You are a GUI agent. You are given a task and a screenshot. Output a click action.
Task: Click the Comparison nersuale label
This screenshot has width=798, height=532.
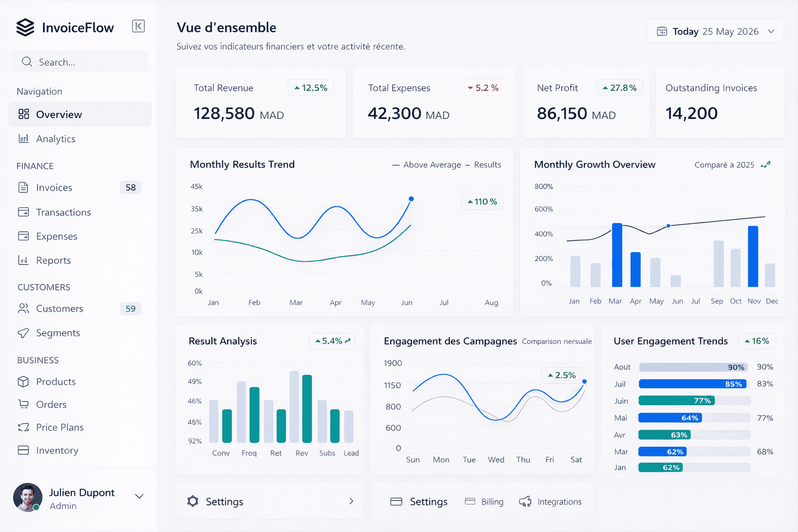coord(557,341)
